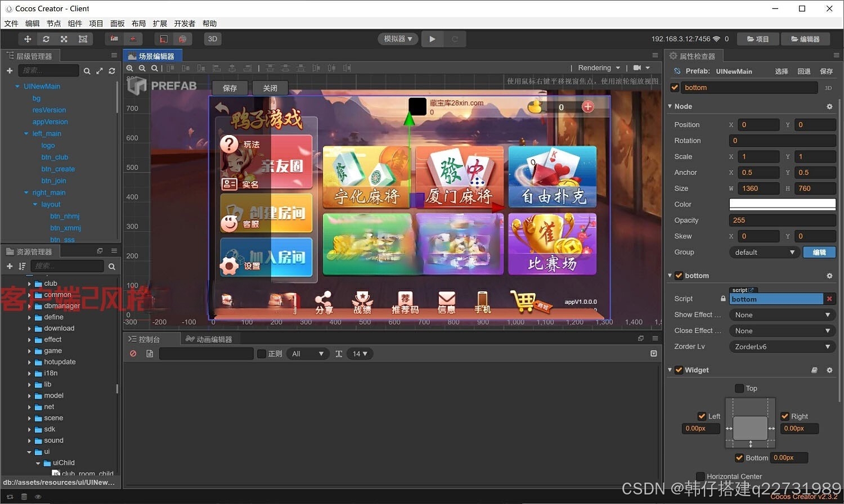Open the Show Effect dropdown

[782, 315]
